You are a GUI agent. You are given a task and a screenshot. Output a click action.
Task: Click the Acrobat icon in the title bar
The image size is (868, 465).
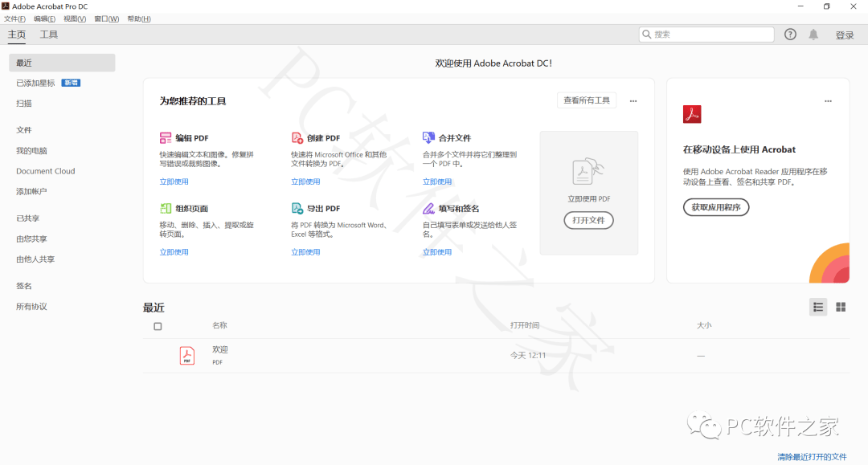pyautogui.click(x=6, y=6)
